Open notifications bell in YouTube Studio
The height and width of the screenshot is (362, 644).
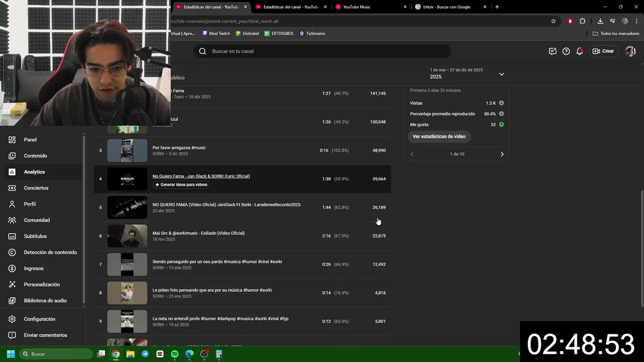pyautogui.click(x=580, y=51)
